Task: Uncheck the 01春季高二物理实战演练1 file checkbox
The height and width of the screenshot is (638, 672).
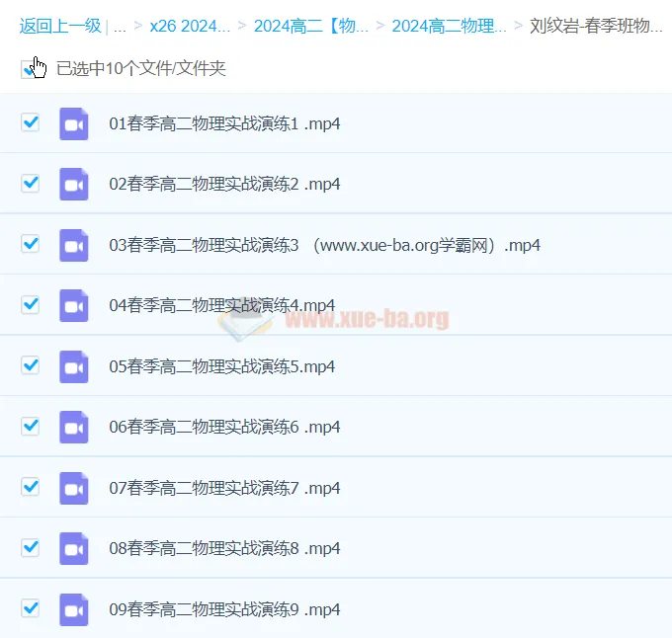Action: [31, 122]
